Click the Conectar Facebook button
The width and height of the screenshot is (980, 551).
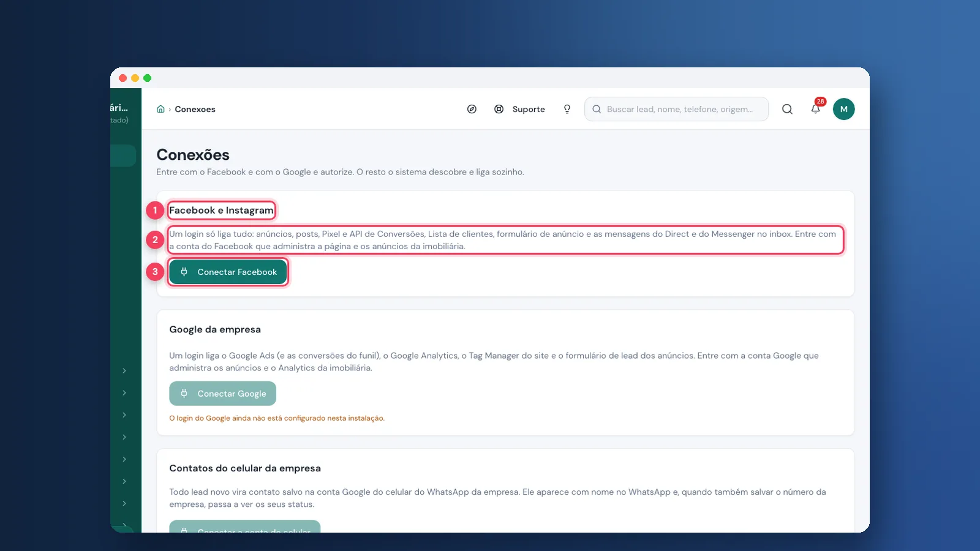point(228,272)
